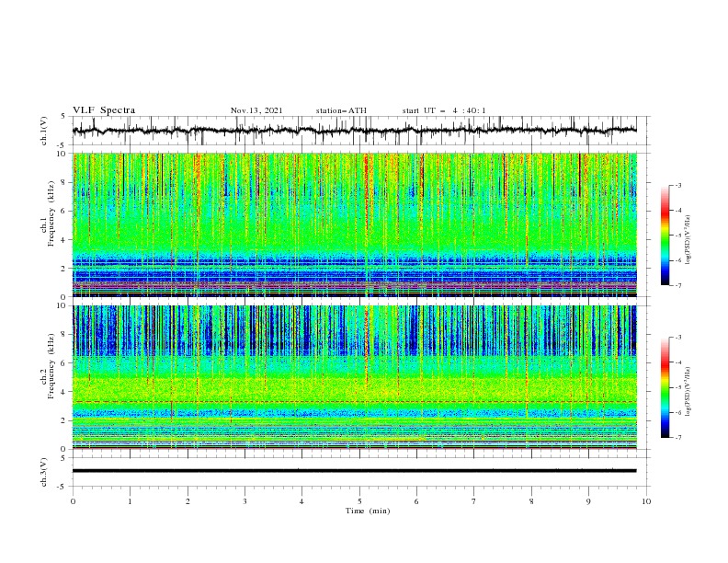Click the "ch.3(V)" axis label
The image size is (728, 563).
(44, 472)
